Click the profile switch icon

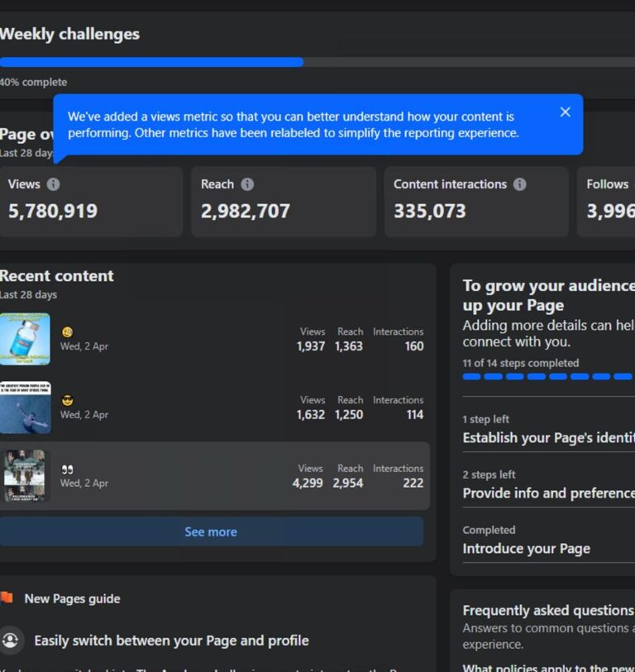click(10, 641)
